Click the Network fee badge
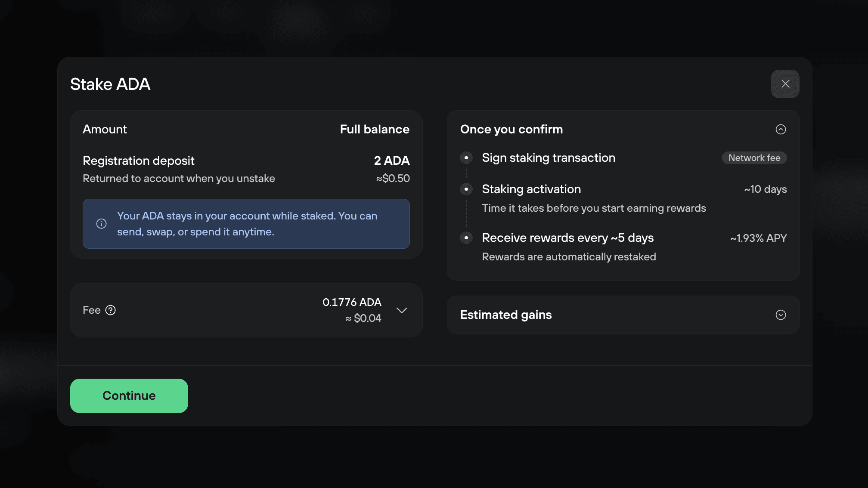 coord(754,158)
